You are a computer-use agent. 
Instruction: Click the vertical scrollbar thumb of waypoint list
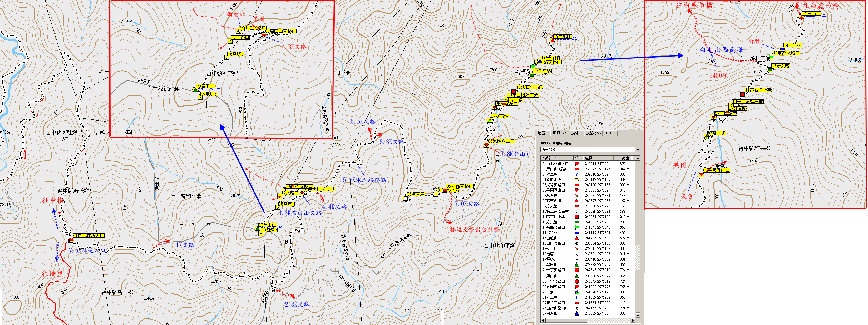point(638,202)
